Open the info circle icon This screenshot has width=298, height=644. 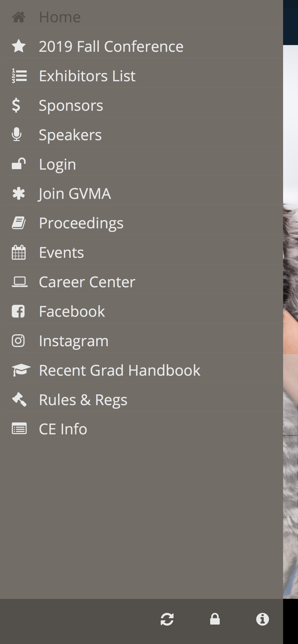tap(263, 619)
